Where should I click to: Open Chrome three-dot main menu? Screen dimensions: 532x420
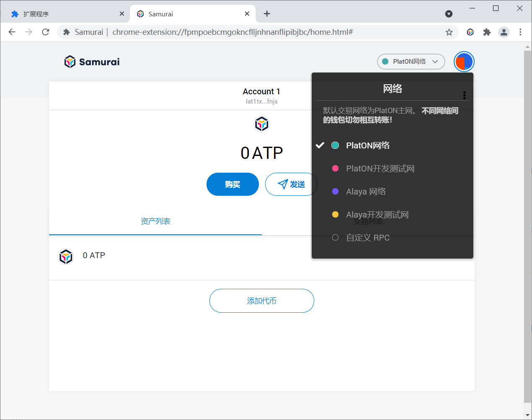click(x=520, y=32)
